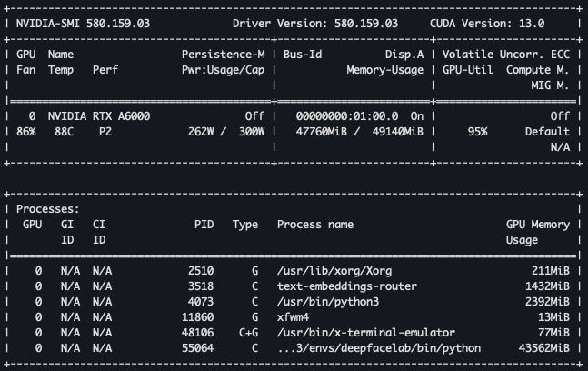This screenshot has width=588, height=371.
Task: Click PID 11860 in process list
Action: pyautogui.click(x=197, y=317)
